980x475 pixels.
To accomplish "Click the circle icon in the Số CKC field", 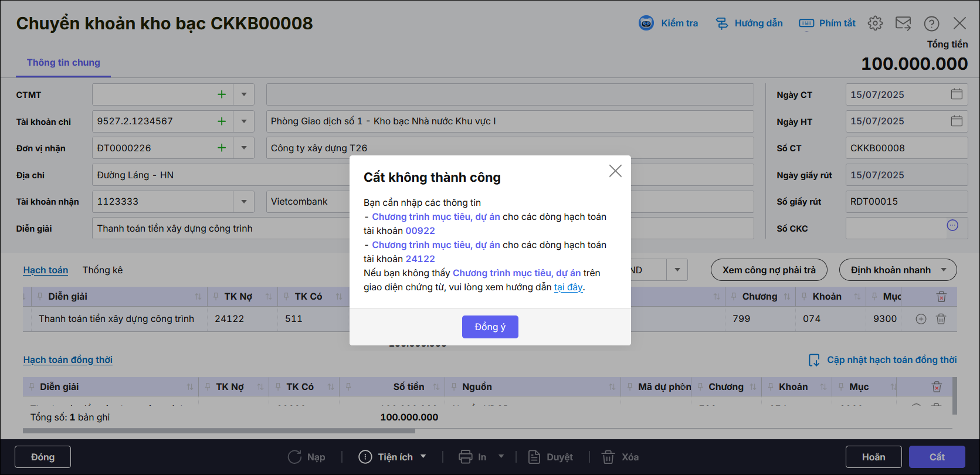I will click(952, 226).
